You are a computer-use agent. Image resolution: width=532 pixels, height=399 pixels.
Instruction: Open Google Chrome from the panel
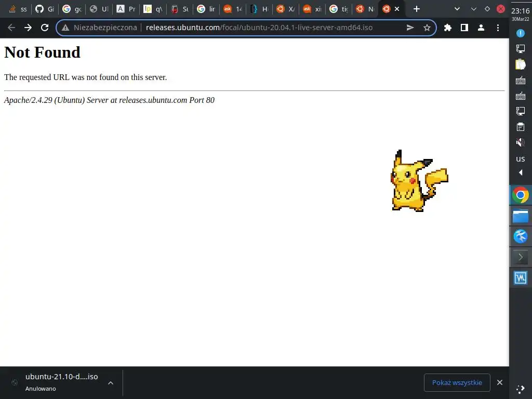[x=521, y=195]
